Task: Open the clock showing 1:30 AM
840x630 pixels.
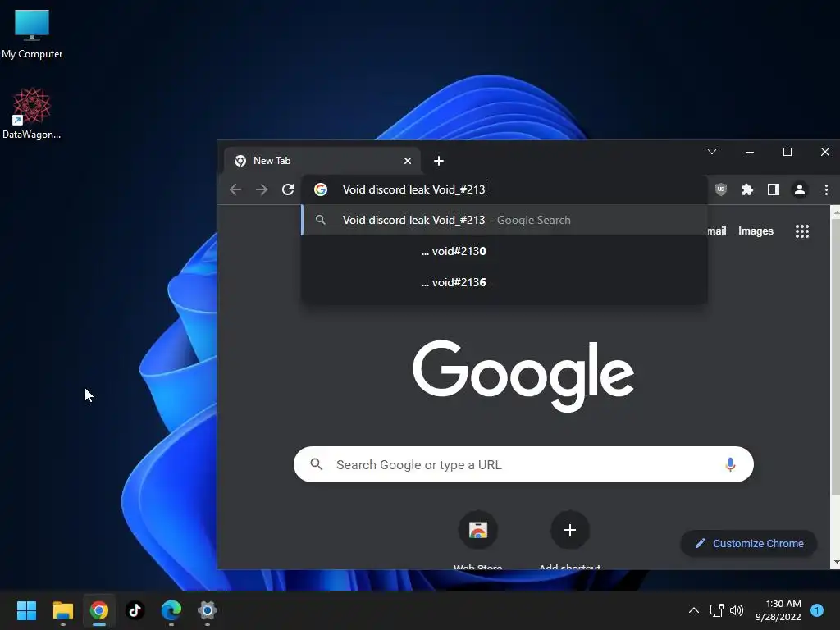Action: 778,610
